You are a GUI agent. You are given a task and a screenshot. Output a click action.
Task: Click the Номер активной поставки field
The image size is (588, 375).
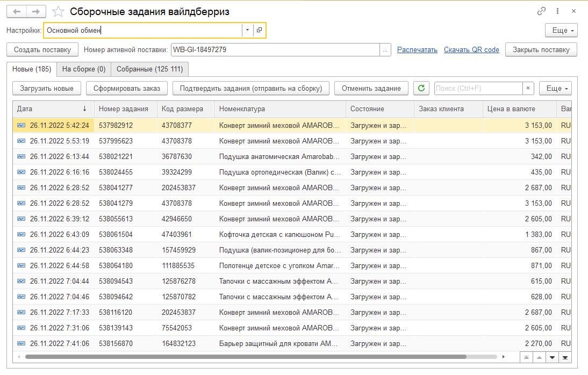pos(275,49)
